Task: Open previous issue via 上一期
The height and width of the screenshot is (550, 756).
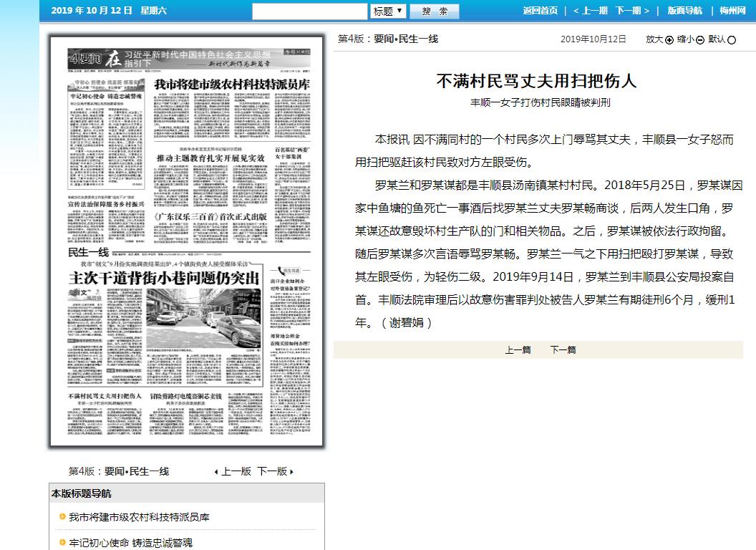Action: (x=590, y=11)
